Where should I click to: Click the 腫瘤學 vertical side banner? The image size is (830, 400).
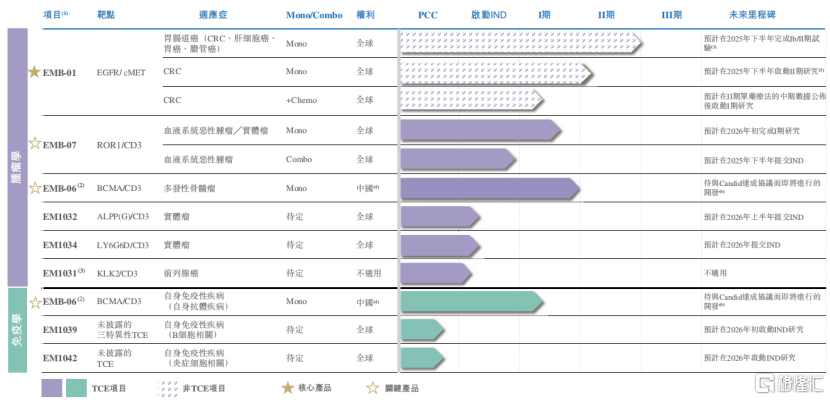pyautogui.click(x=17, y=157)
